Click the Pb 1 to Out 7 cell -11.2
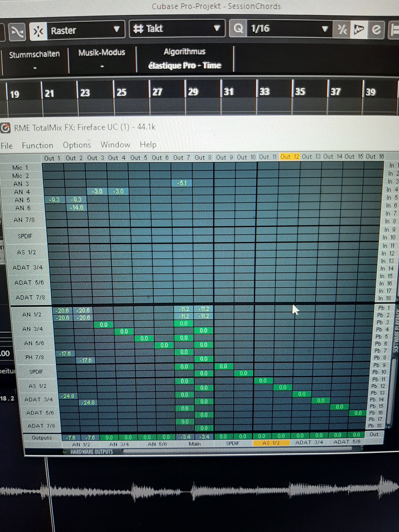This screenshot has width=399, height=532. click(184, 309)
